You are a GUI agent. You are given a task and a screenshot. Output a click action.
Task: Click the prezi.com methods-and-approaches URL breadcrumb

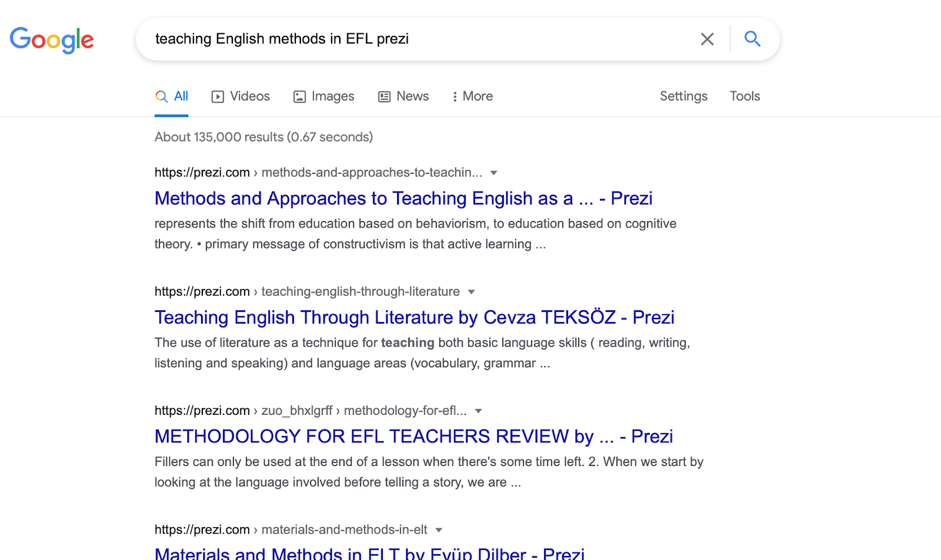click(318, 173)
